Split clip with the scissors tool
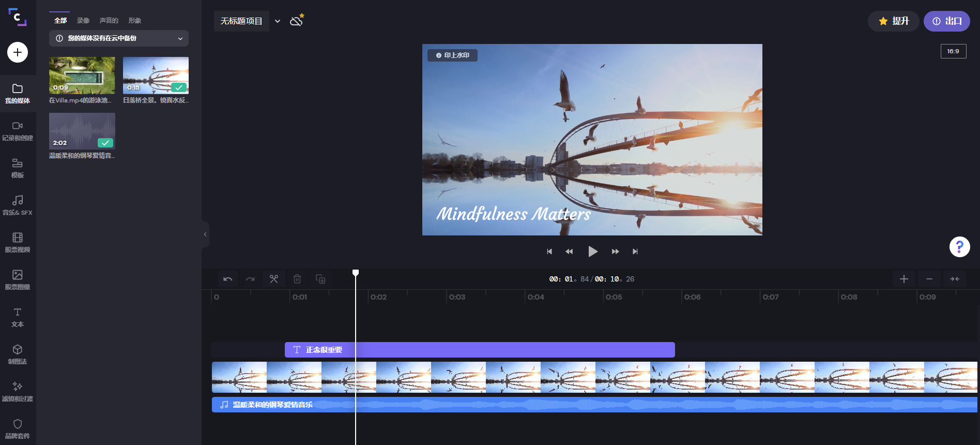This screenshot has height=445, width=980. coord(273,279)
